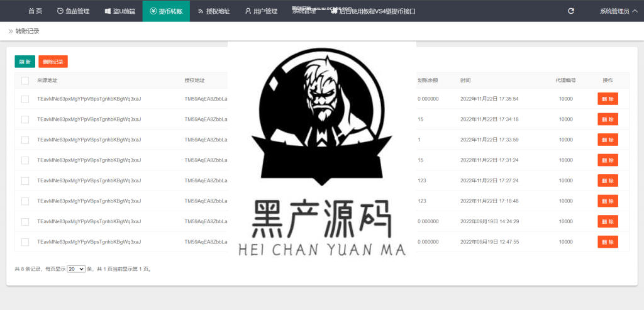Click the orange 删除记录 button
Screen dimensions: 644x310
pyautogui.click(x=53, y=62)
